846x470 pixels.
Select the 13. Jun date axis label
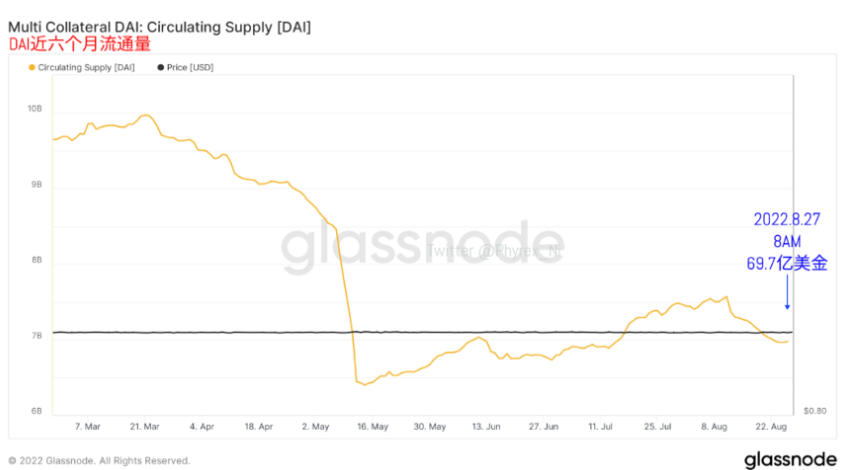point(486,426)
